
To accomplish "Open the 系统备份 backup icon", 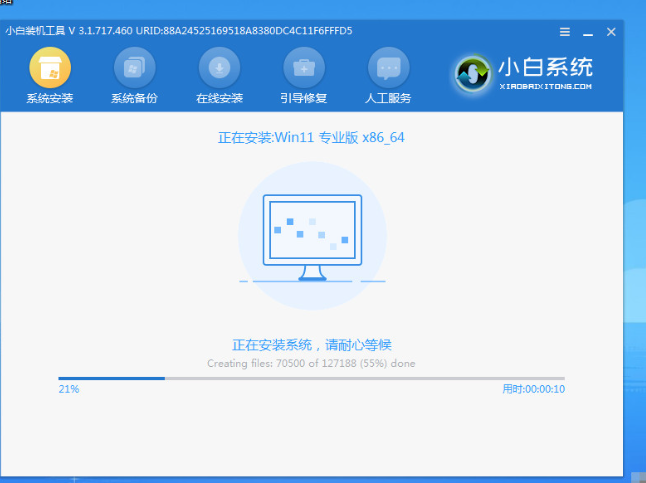I will pyautogui.click(x=134, y=68).
